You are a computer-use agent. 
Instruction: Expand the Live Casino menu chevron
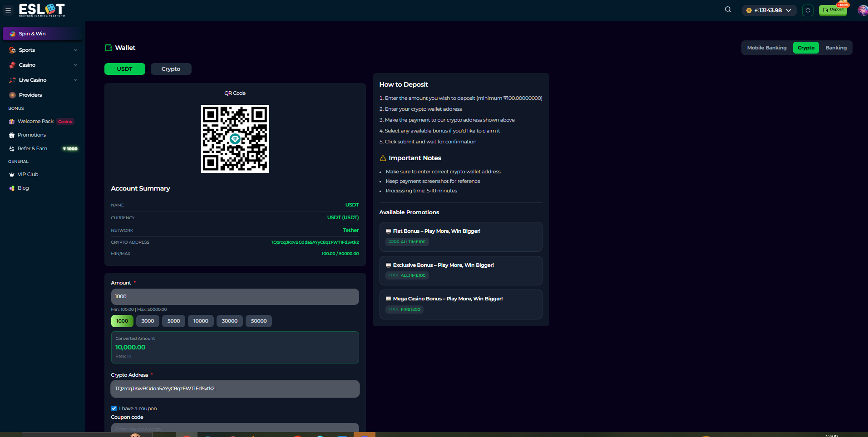click(76, 80)
